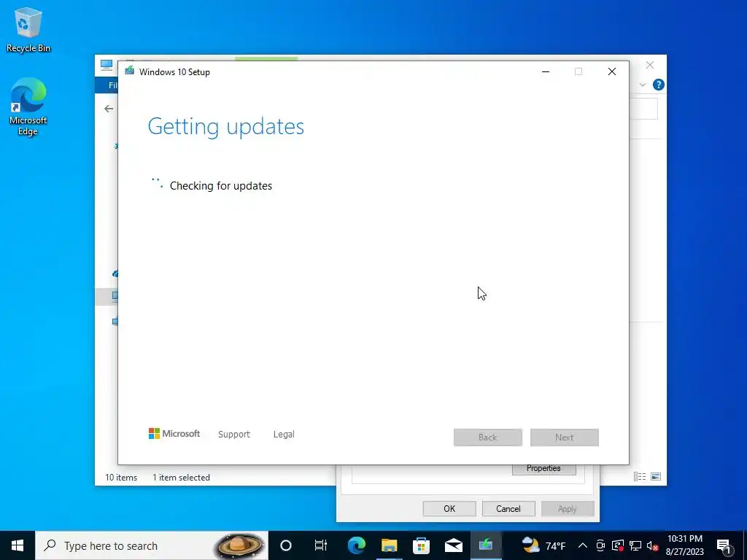Click Cancel in the properties dialog
Screen dimensions: 747x560
[508, 508]
